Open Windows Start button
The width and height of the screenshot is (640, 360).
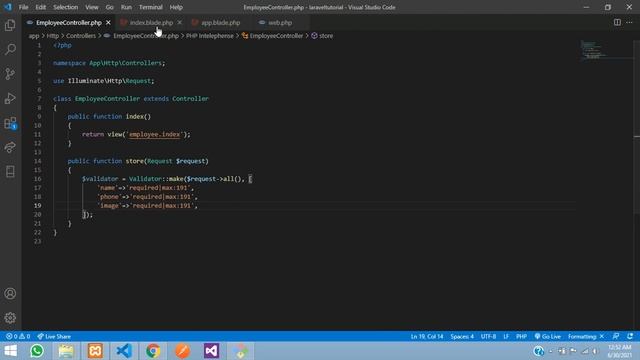(x=10, y=351)
